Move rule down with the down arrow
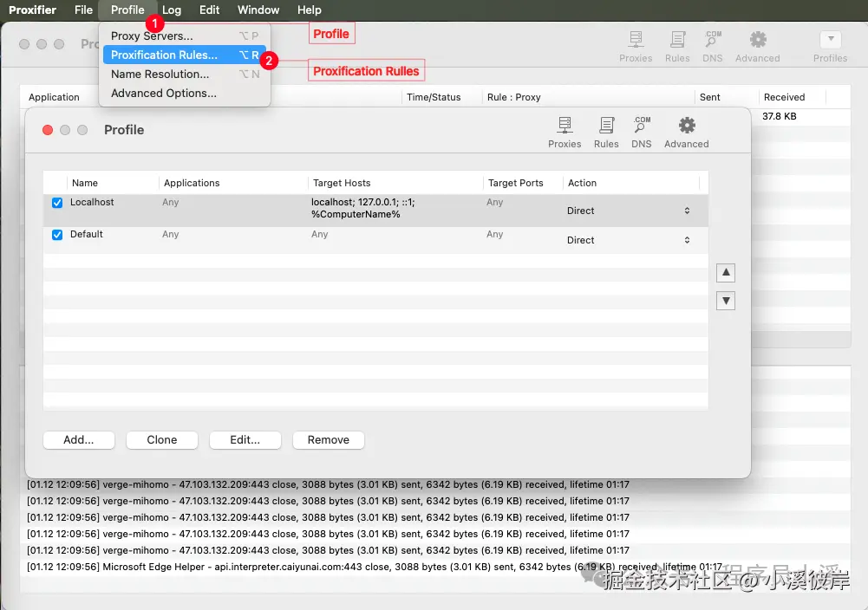 [726, 301]
